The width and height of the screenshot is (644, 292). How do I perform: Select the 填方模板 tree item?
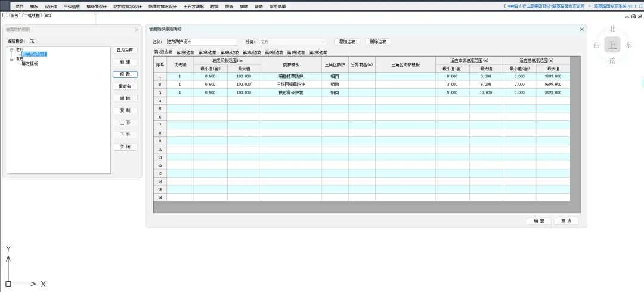point(30,64)
